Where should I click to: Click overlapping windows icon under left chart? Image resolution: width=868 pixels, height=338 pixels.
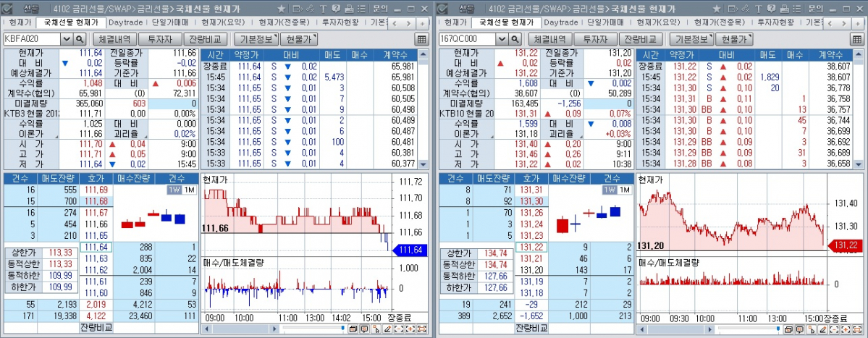[353, 329]
